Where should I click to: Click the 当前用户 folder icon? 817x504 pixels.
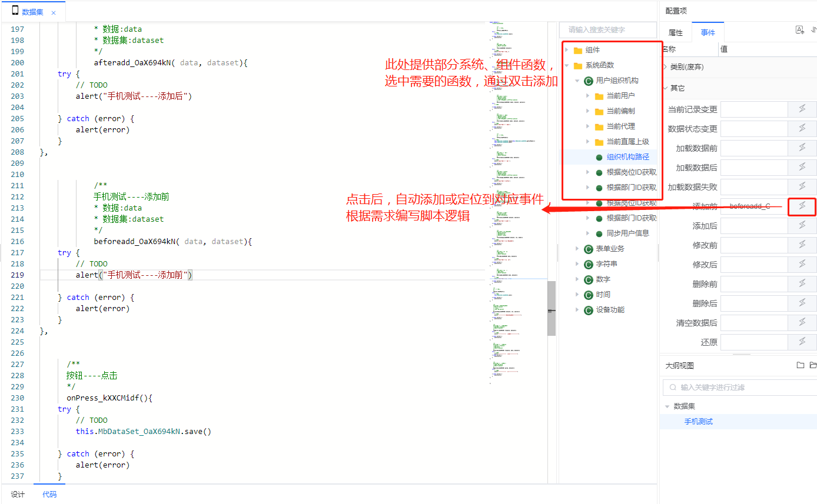(x=599, y=96)
